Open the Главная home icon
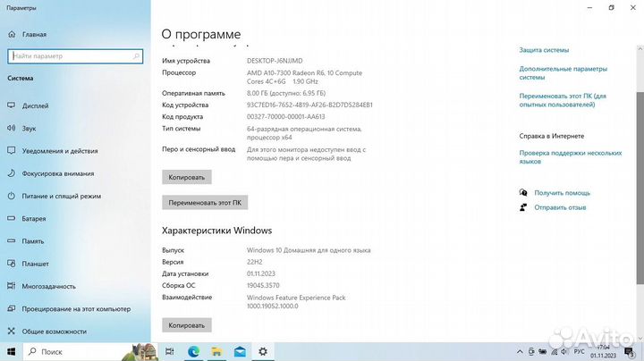Viewport: 644px width, 361px height. tap(12, 35)
